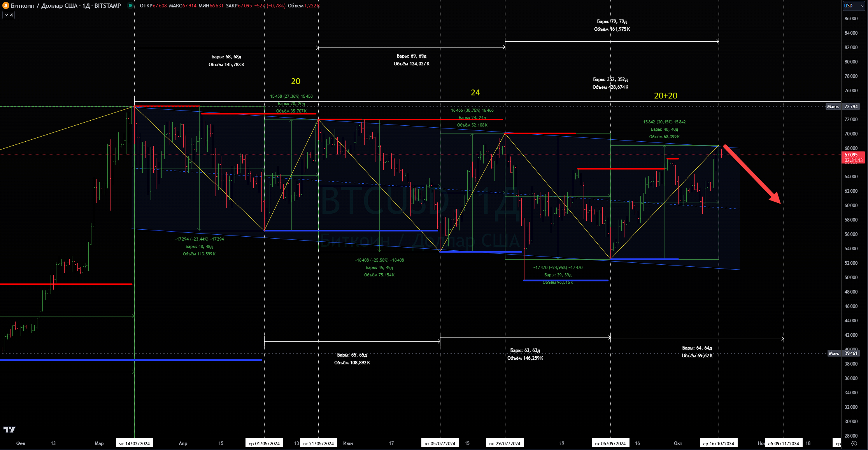Click the ЗАКР close value 67 095
Screen dimensions: 868x450
pyautogui.click(x=245, y=6)
